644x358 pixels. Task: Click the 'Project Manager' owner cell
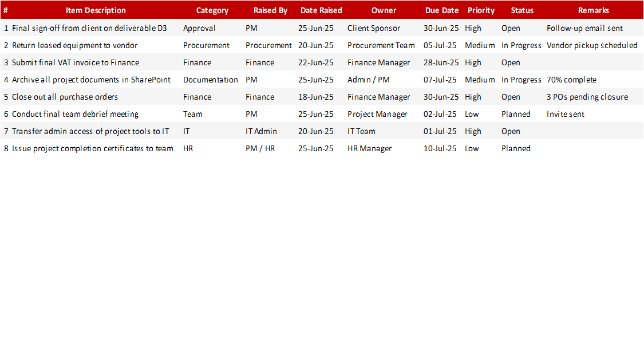point(377,114)
